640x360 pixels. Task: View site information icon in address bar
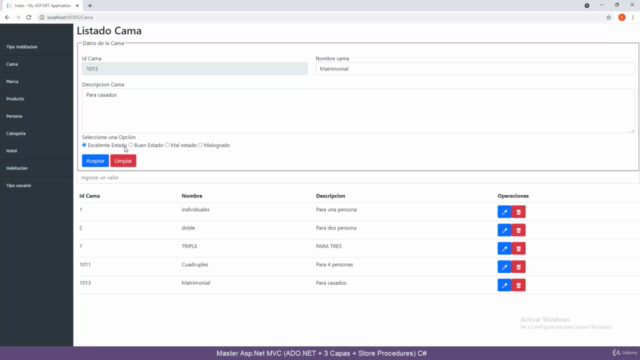[42, 17]
